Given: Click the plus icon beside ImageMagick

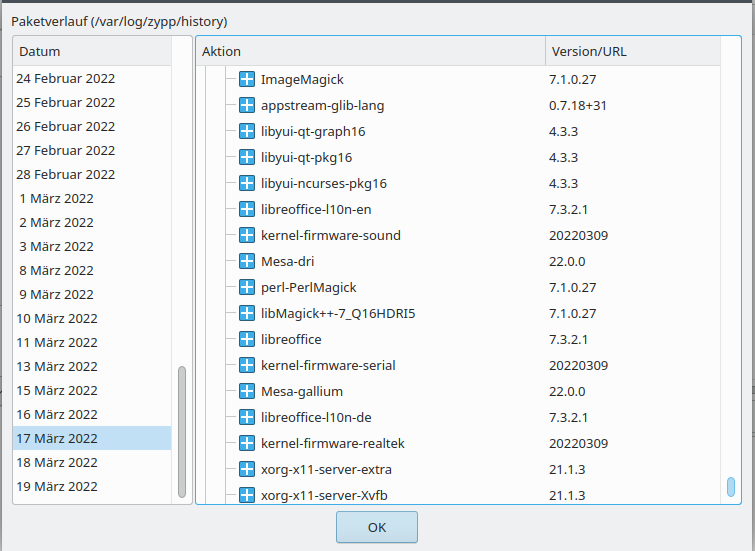Looking at the screenshot, I should tap(247, 79).
